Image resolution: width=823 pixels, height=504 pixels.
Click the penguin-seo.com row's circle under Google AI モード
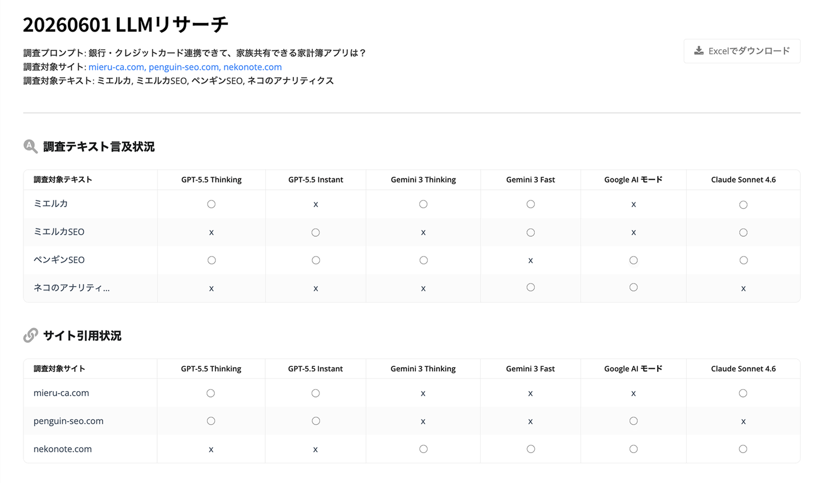click(x=633, y=421)
